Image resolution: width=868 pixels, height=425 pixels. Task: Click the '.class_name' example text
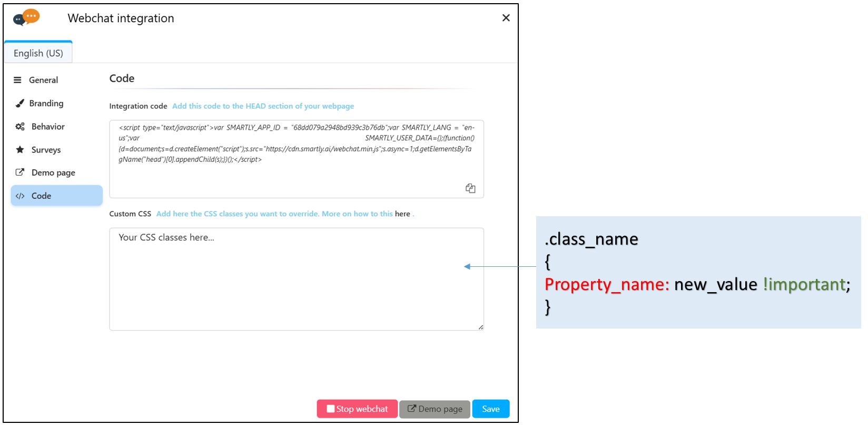click(x=591, y=239)
